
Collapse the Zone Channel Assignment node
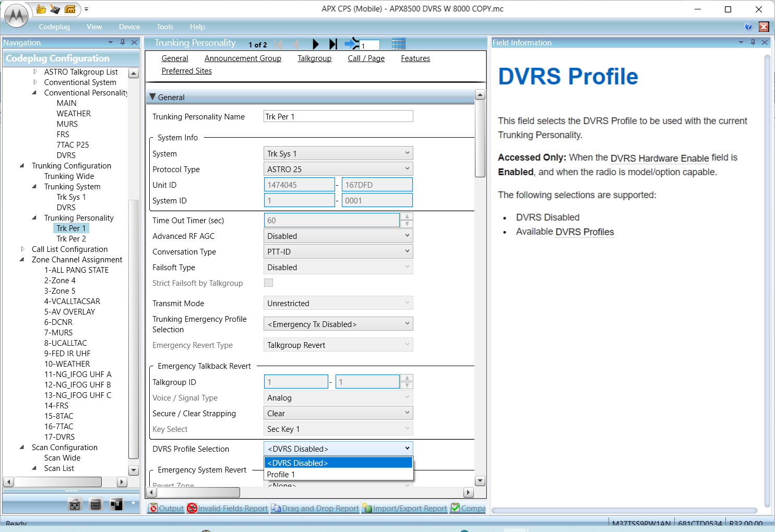click(x=22, y=260)
